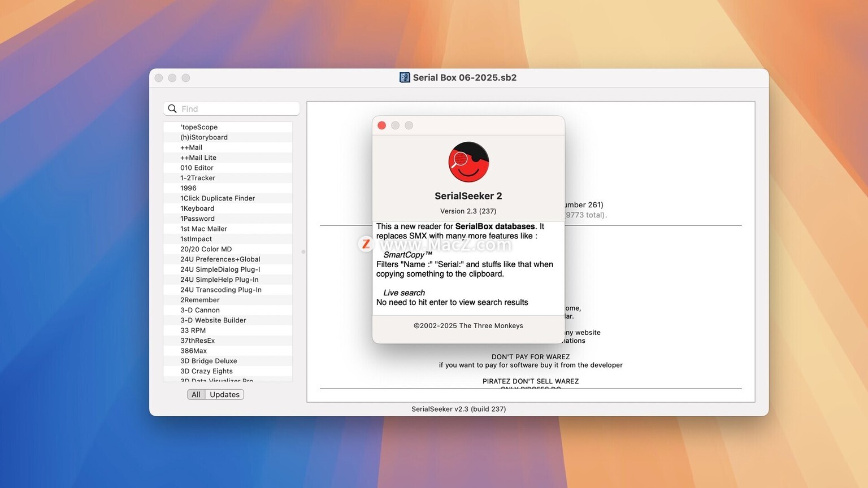
Task: Click the SerialSeeker pirate smiley icon
Action: coord(468,162)
